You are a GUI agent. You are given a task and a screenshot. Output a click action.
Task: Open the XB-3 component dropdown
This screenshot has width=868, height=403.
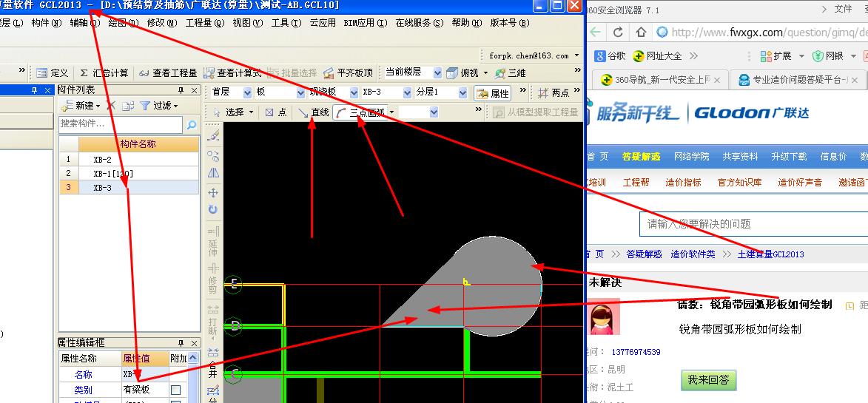point(408,92)
